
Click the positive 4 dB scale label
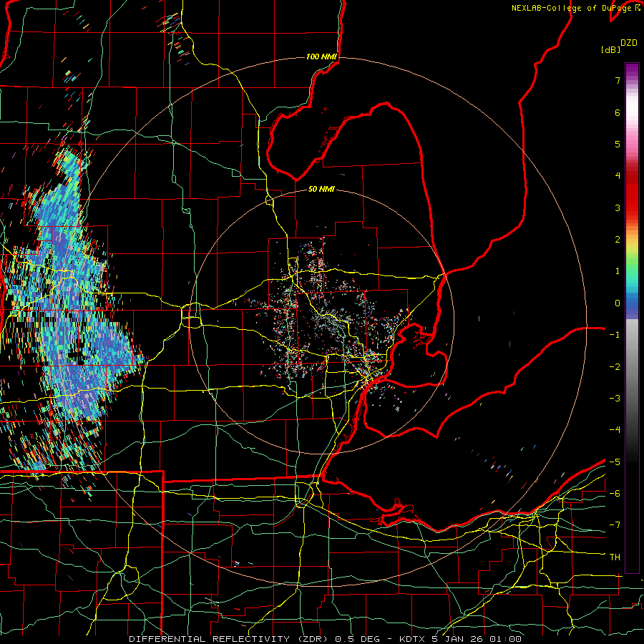tap(618, 176)
